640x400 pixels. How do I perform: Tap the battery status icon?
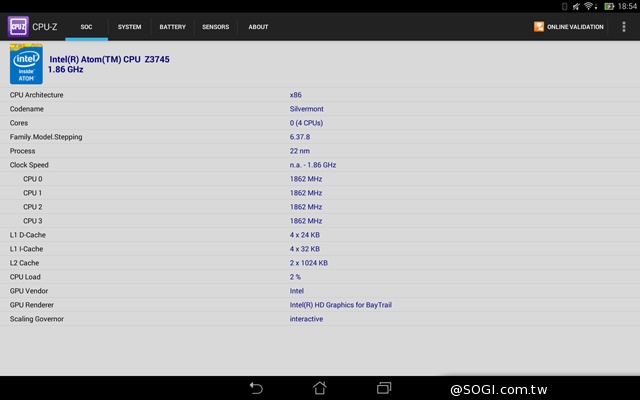(x=609, y=6)
